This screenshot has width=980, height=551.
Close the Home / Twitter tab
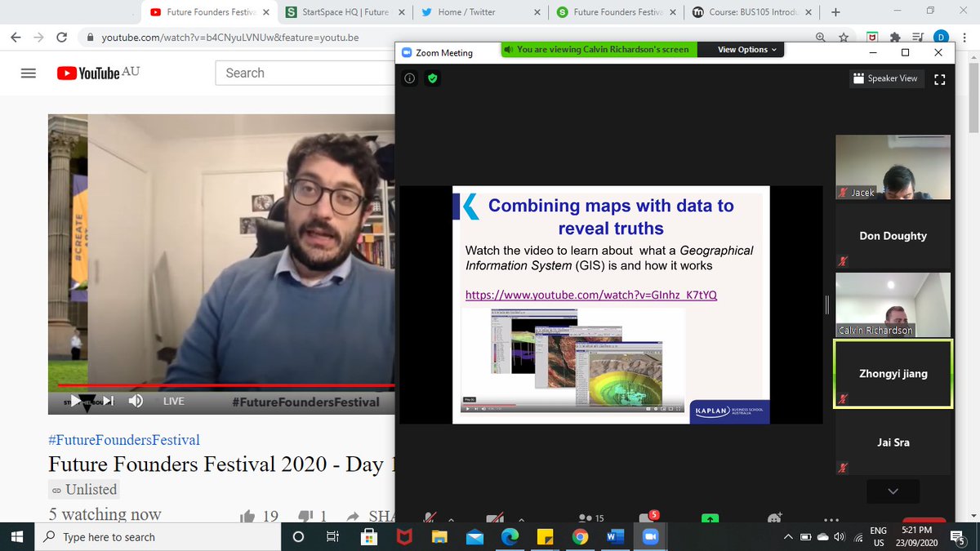537,12
